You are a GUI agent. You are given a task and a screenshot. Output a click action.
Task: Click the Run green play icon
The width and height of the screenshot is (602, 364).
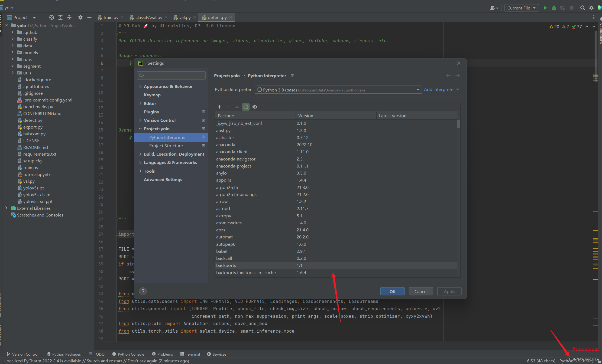click(x=545, y=8)
